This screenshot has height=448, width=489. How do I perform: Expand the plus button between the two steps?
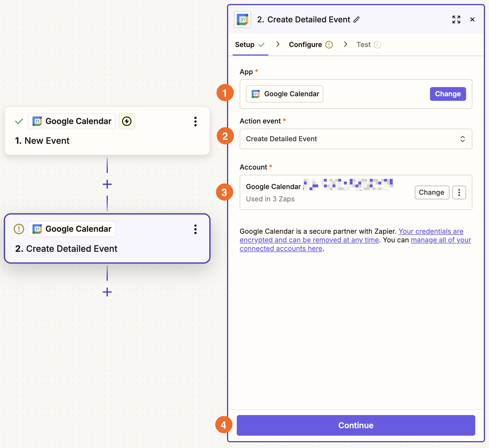107,184
